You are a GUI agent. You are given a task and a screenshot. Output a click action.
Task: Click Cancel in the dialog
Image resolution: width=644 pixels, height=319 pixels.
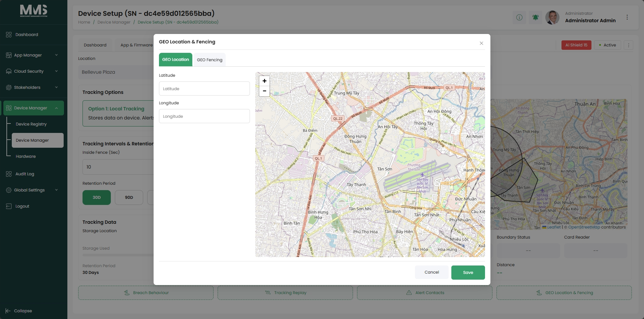click(x=432, y=272)
